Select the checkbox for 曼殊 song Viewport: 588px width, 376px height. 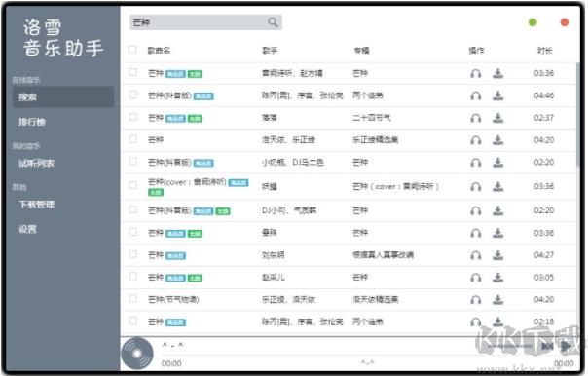tap(133, 232)
